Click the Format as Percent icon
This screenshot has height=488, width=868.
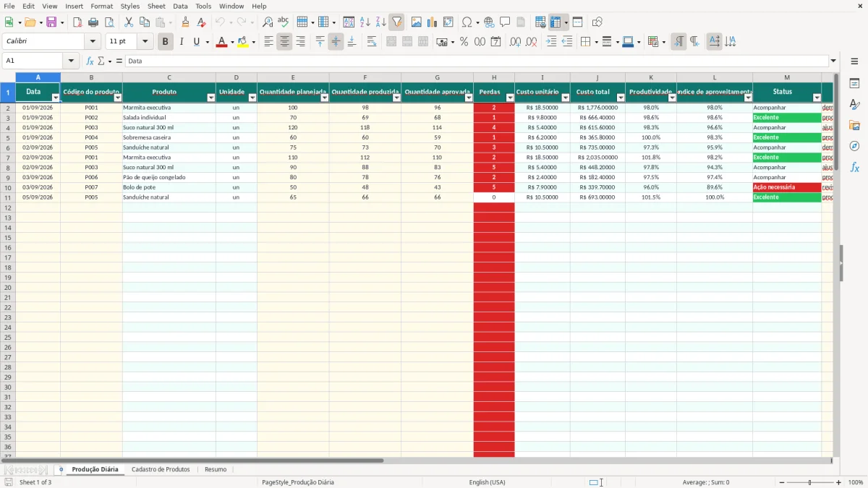click(464, 42)
